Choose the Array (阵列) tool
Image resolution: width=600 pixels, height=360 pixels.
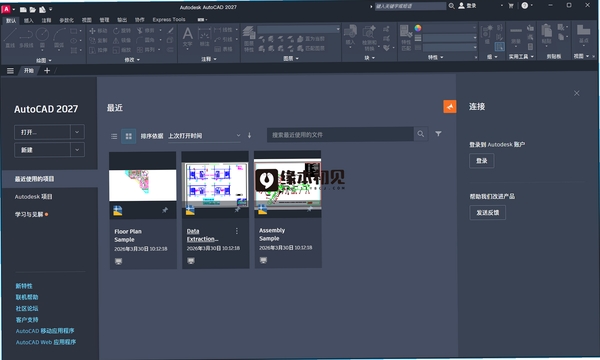146,50
